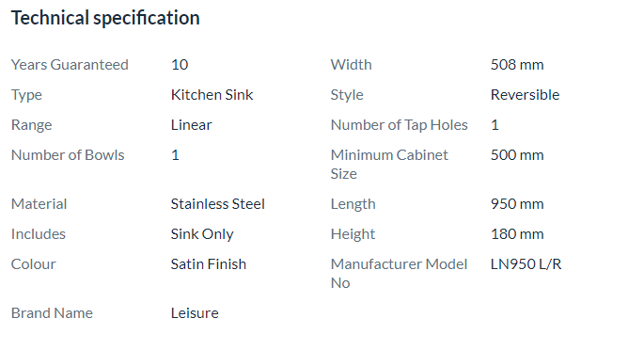Click the Number of Tap Holes label
This screenshot has width=644, height=350.
pyautogui.click(x=400, y=125)
